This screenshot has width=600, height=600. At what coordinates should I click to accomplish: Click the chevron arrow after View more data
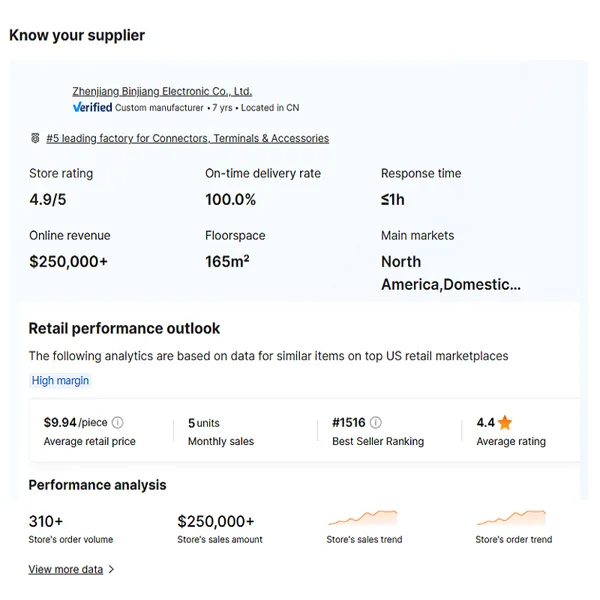point(111,569)
